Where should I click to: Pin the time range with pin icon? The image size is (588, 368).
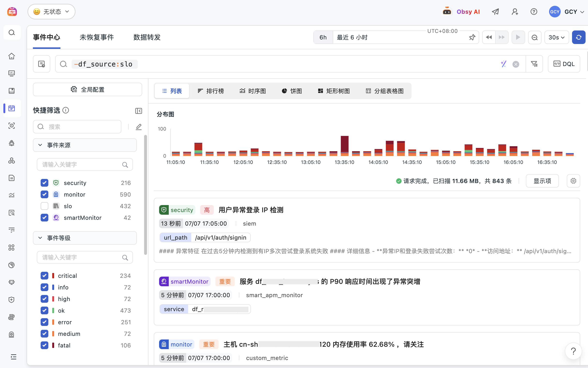click(472, 37)
